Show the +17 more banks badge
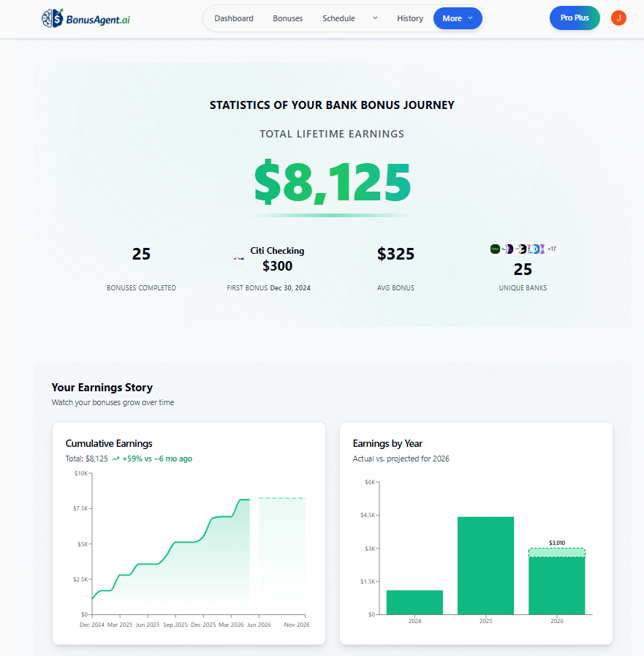The height and width of the screenshot is (656, 644). coord(552,249)
